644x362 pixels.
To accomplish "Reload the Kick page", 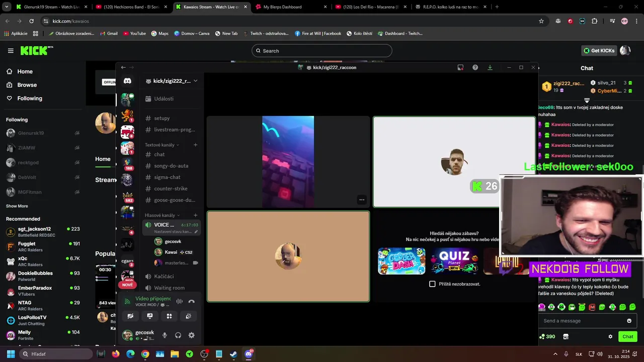I will pos(31,21).
